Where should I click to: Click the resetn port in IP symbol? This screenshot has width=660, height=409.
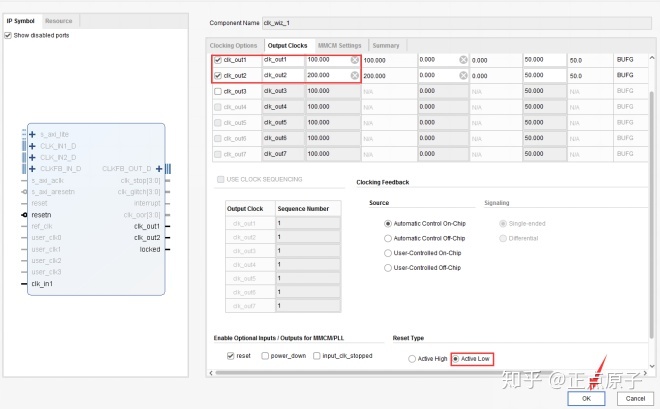[41, 215]
